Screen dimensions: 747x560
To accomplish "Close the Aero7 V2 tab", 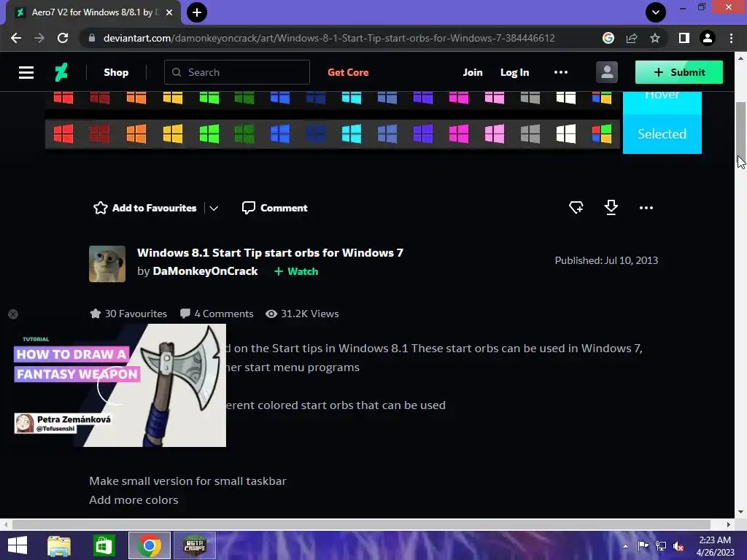I will click(x=169, y=12).
